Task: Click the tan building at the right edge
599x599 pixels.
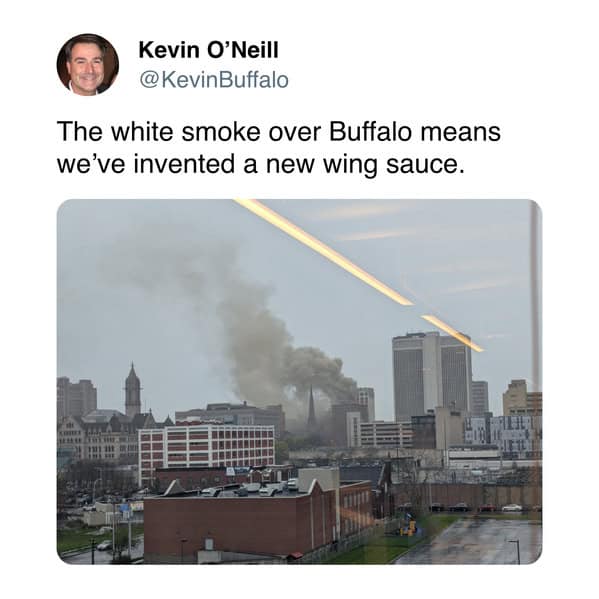Action: [x=522, y=398]
